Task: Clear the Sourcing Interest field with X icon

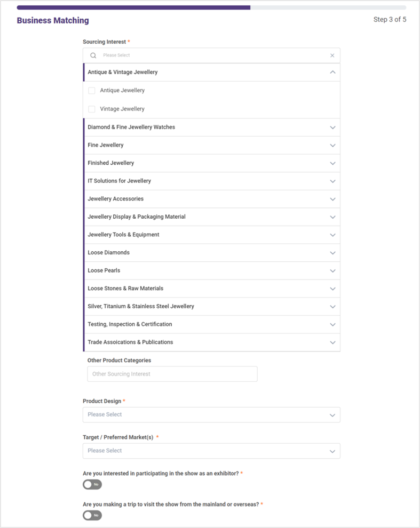Action: (332, 55)
